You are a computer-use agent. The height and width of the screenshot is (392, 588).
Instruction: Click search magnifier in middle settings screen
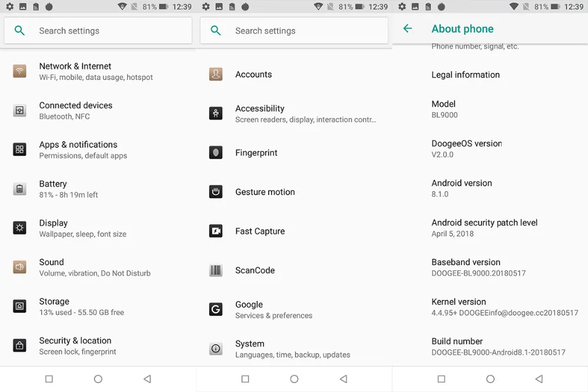(216, 31)
